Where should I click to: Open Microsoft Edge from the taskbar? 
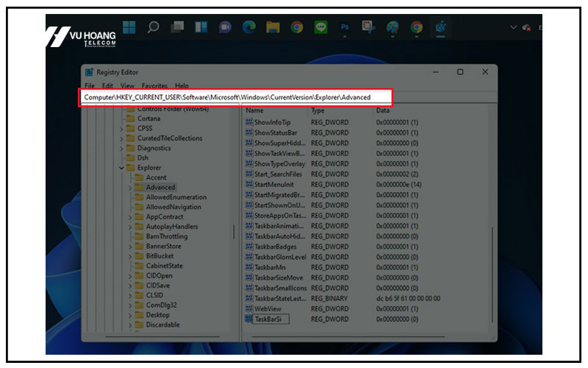pos(248,27)
